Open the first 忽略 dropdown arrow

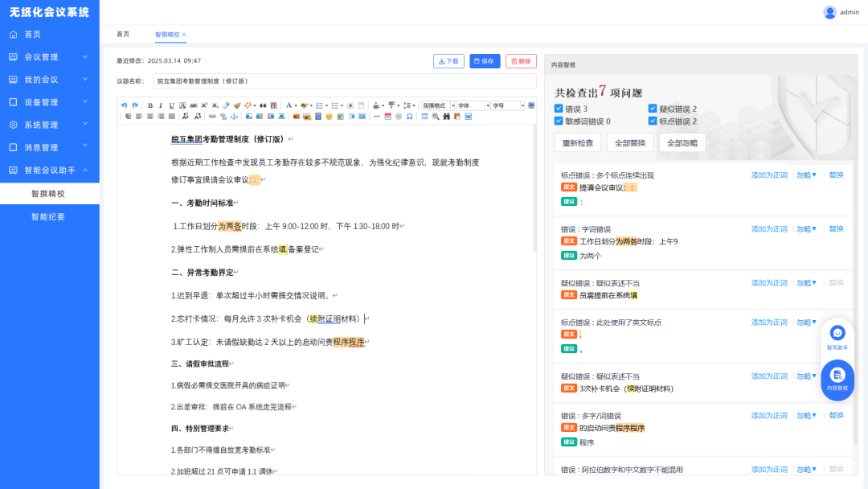click(x=815, y=175)
